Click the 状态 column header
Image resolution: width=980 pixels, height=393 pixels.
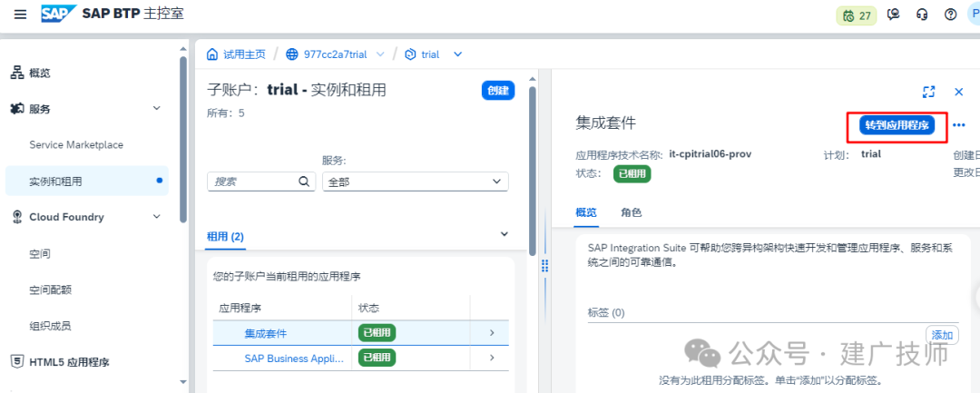(368, 308)
